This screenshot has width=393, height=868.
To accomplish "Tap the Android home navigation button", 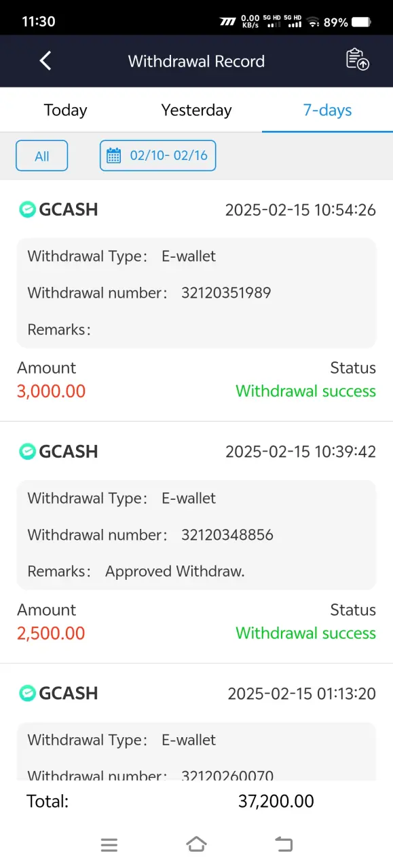I will tap(196, 844).
